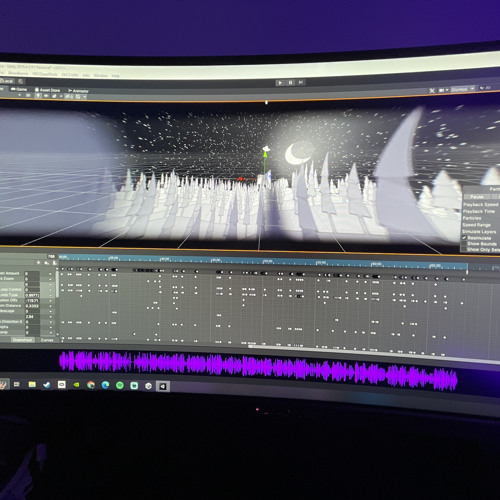Open scene tools wrench icon

coord(432,91)
